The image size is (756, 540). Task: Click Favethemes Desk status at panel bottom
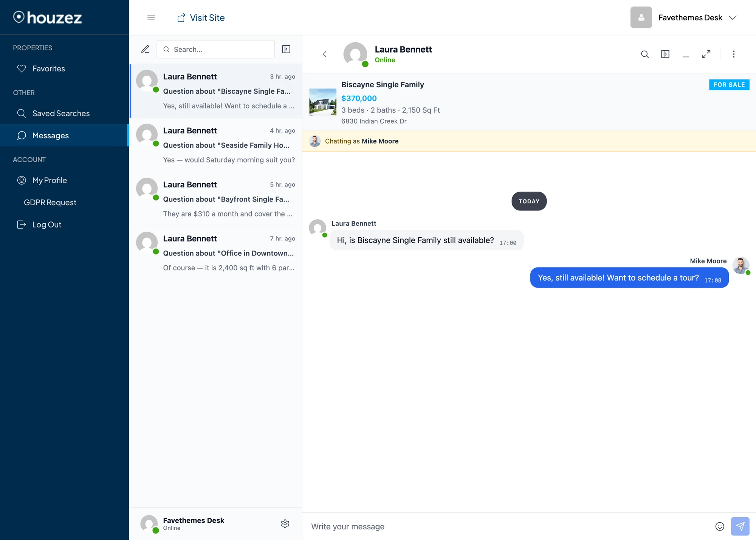194,524
